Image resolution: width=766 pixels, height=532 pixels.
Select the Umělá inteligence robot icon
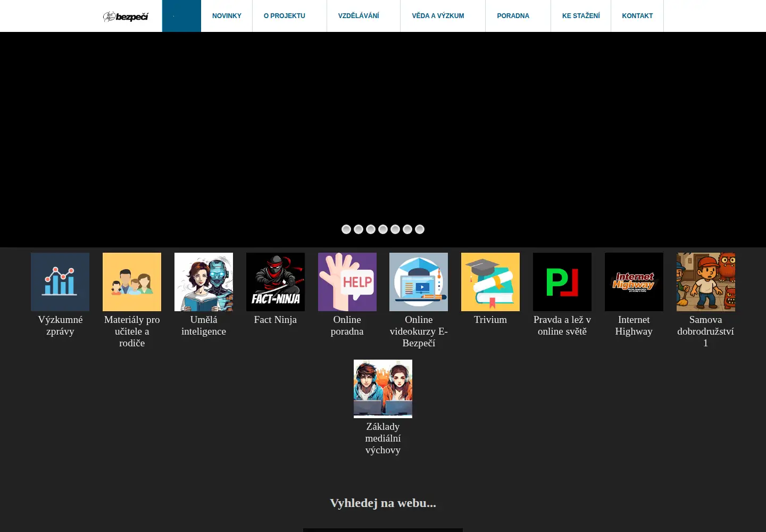pyautogui.click(x=204, y=282)
